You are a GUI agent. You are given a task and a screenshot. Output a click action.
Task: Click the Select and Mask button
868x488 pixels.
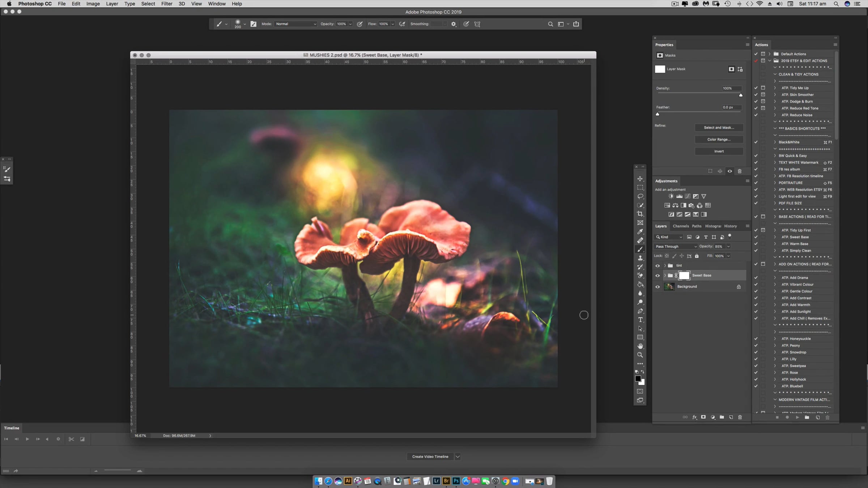719,128
